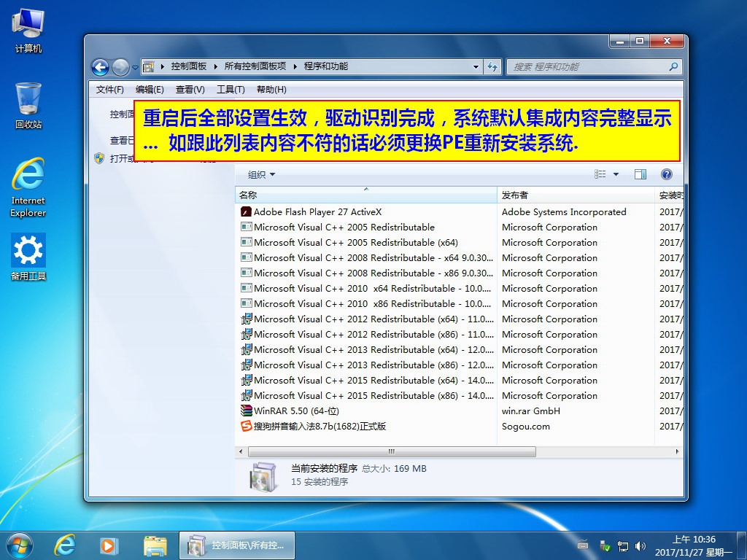The image size is (747, 560).
Task: Open the 工具(T) menu
Action: point(231,90)
